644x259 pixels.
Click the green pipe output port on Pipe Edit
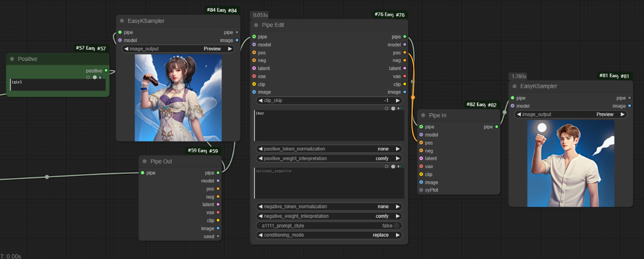[405, 37]
